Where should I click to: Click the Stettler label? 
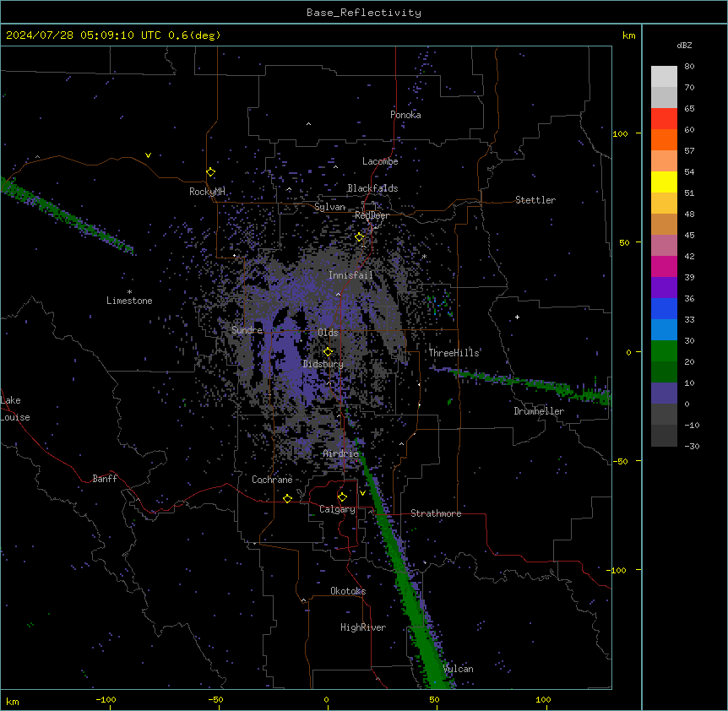tap(535, 200)
